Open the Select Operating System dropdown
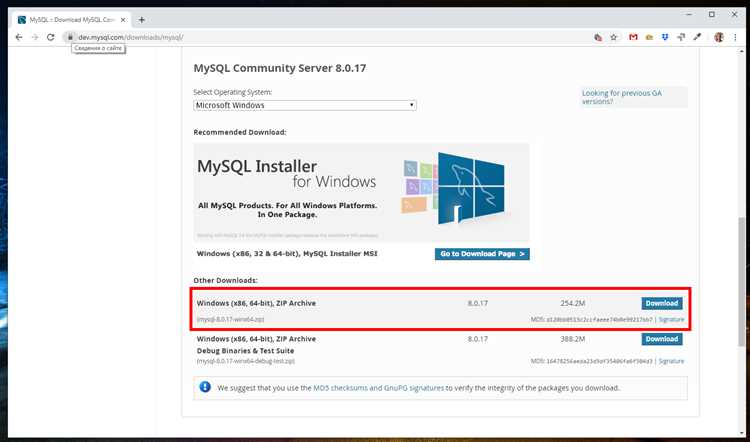Viewport: 750px width, 442px height. [x=305, y=105]
